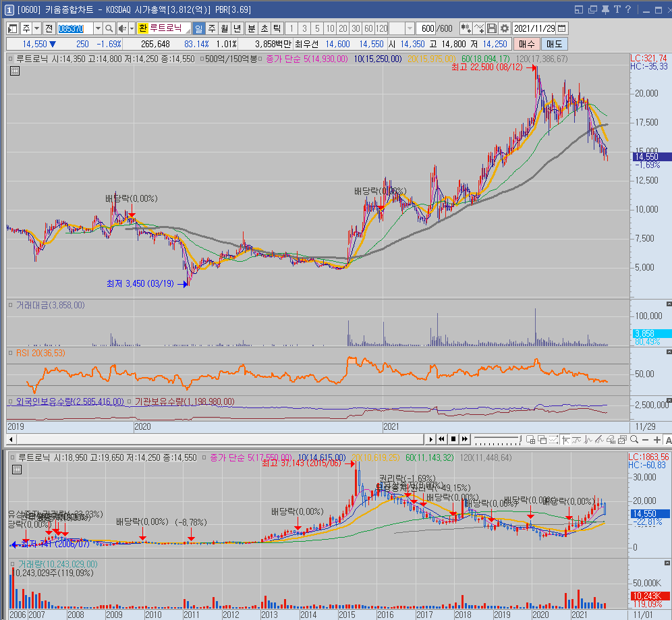672x620 pixels.
Task: Click the pin window icon in title bar
Action: (606, 9)
